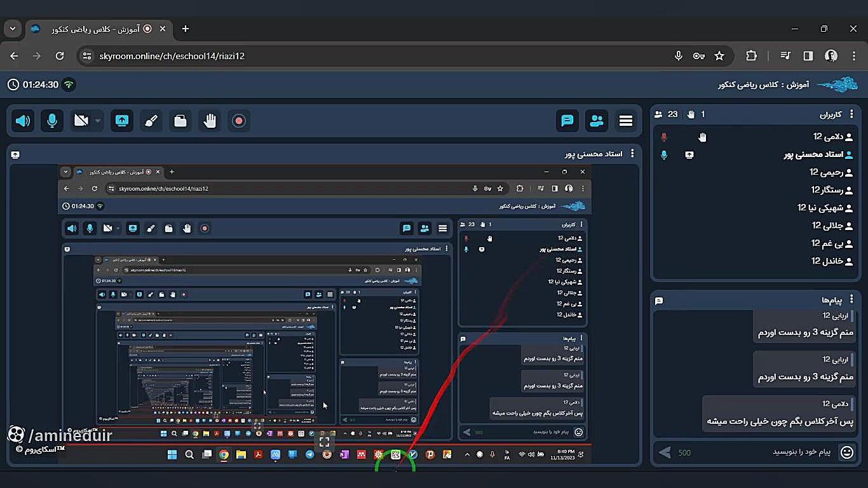
Task: Open the whiteboard brush tool
Action: (151, 121)
